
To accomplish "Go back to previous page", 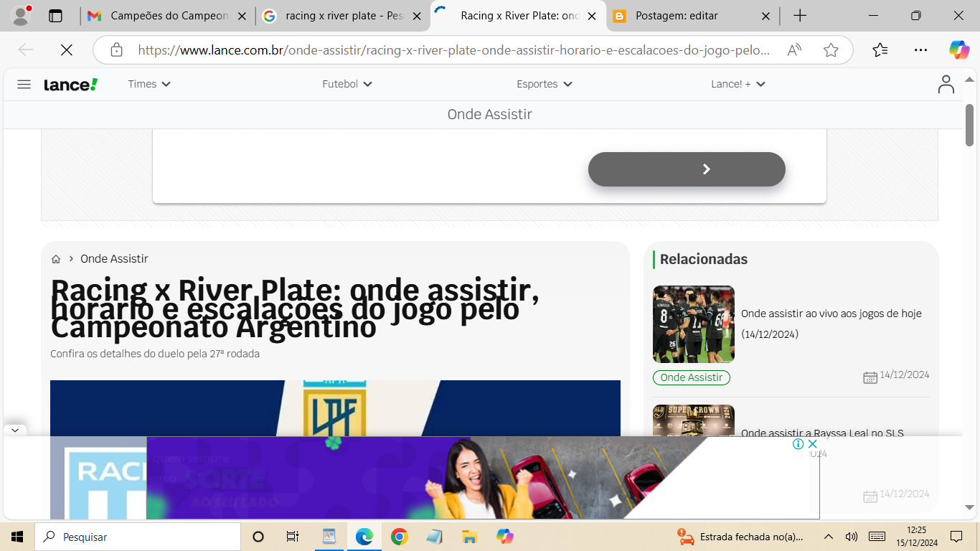I will [26, 50].
